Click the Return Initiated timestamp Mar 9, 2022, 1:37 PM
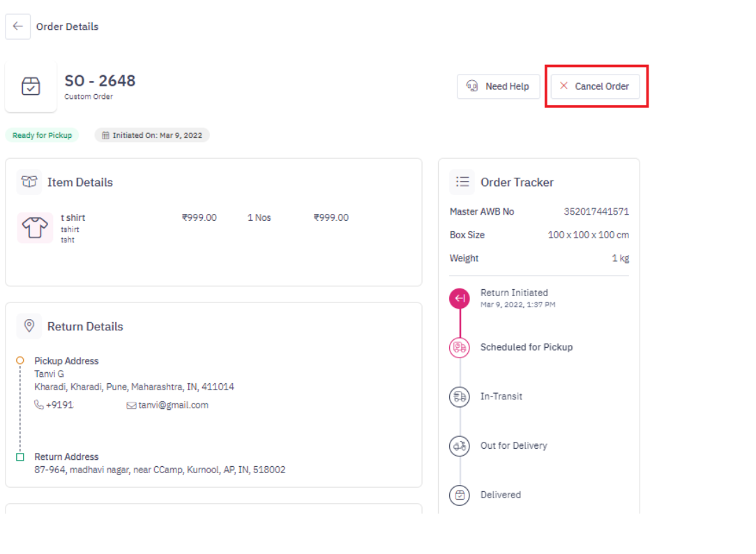The width and height of the screenshot is (756, 554). pos(517,305)
